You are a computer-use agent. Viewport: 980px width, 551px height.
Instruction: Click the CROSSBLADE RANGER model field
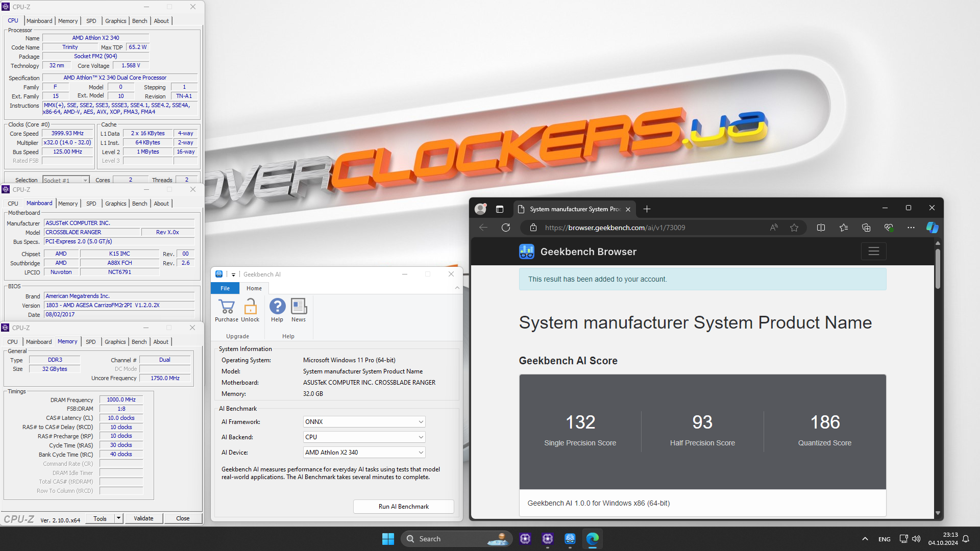[92, 233]
